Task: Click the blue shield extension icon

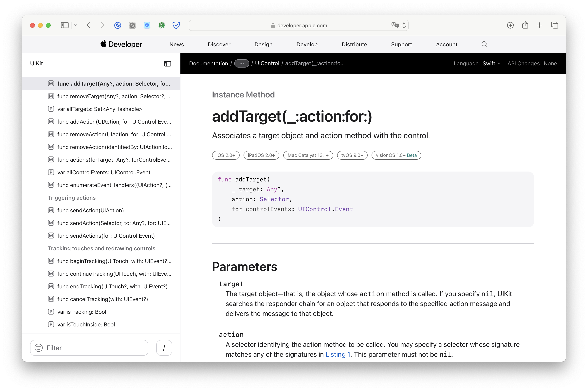Action: tap(176, 25)
